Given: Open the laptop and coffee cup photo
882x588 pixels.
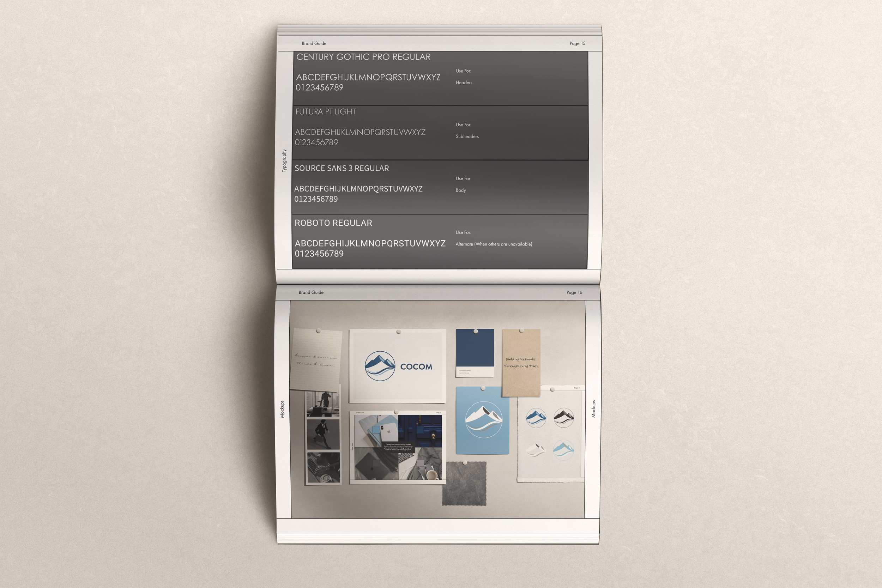Looking at the screenshot, I should (323, 468).
